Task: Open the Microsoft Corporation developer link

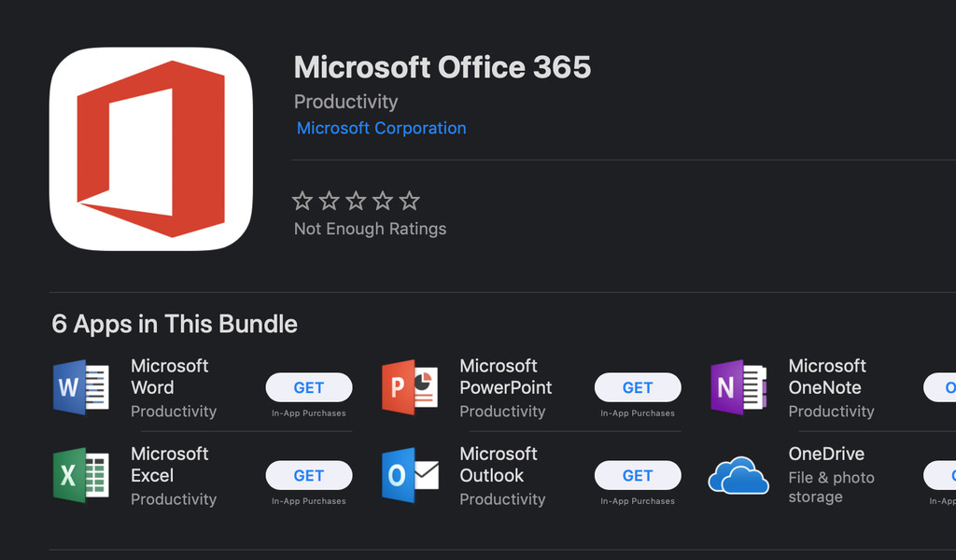Action: (382, 128)
